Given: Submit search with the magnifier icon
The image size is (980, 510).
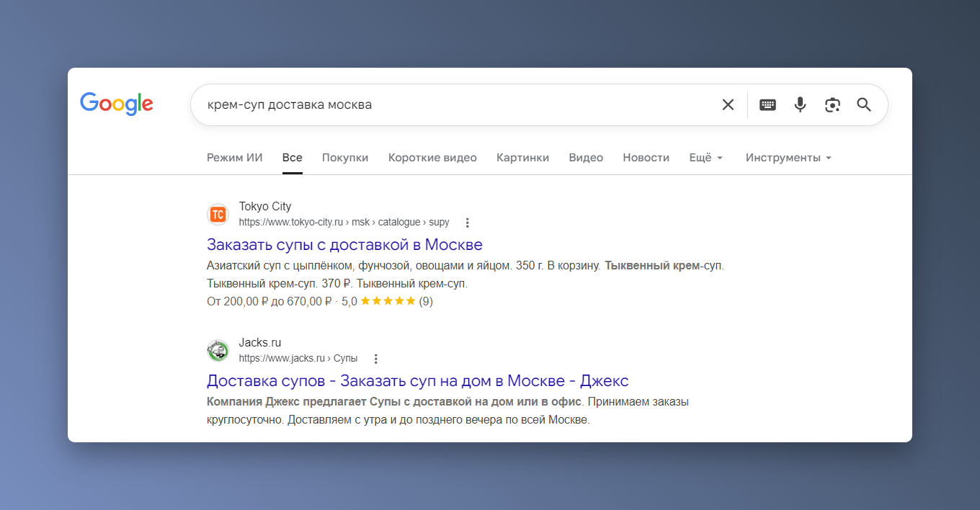Looking at the screenshot, I should click(864, 104).
